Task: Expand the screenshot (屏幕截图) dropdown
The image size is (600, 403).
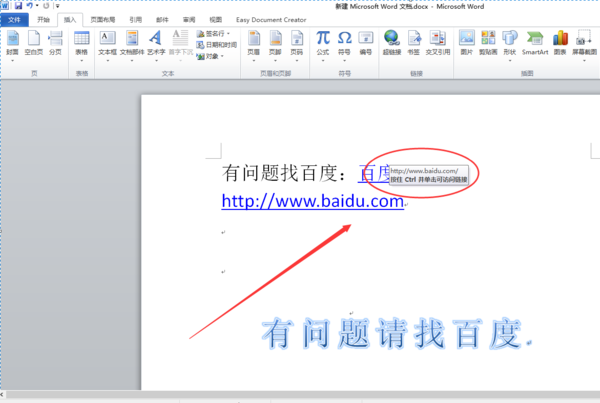Action: coord(584,60)
